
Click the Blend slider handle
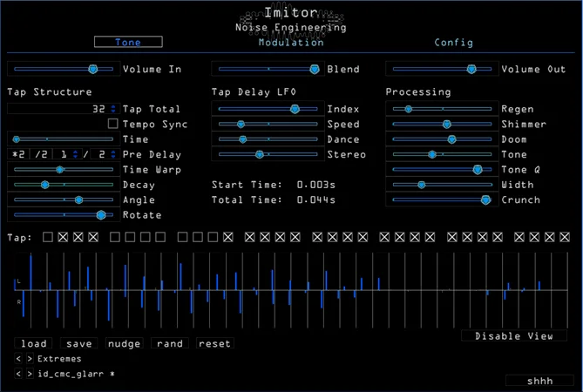315,69
